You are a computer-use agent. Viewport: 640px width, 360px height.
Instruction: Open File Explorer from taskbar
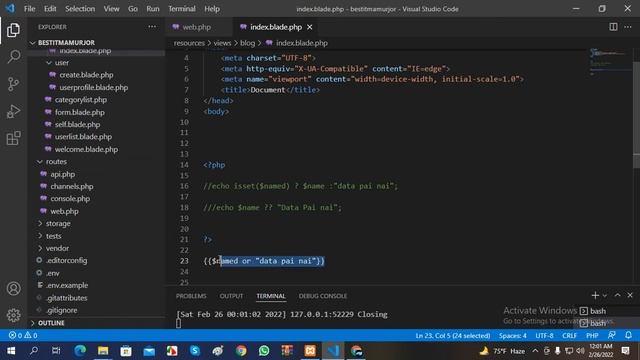pyautogui.click(x=103, y=351)
